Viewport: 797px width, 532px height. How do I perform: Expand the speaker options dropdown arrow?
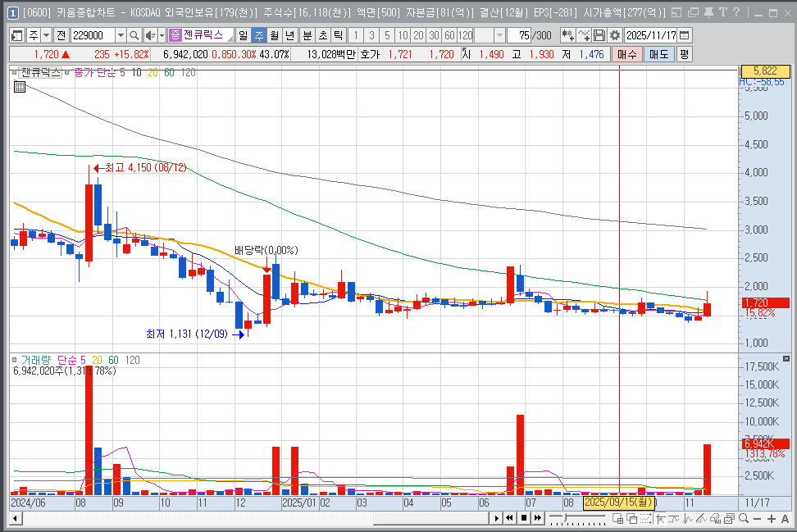tap(162, 35)
